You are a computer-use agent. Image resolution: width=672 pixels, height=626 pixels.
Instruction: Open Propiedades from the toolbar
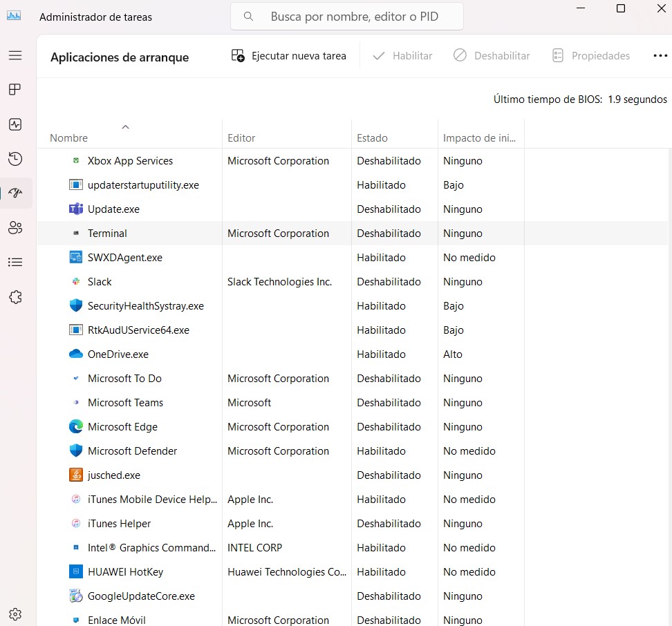click(591, 56)
